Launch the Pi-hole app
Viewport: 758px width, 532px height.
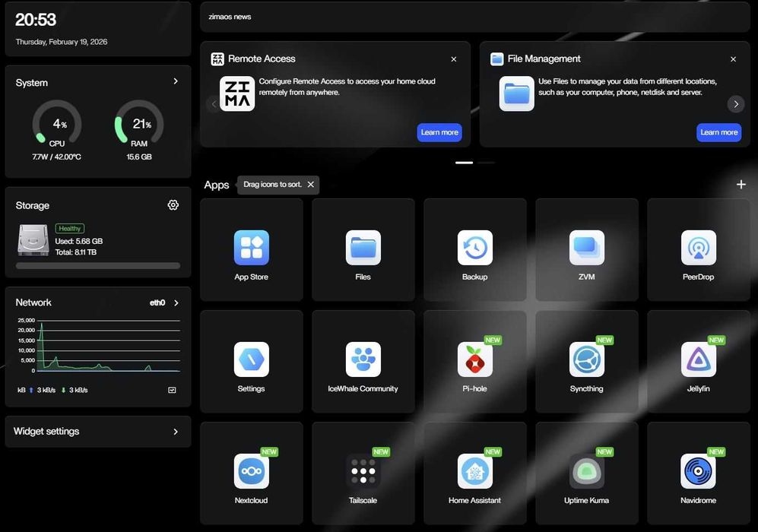point(474,359)
